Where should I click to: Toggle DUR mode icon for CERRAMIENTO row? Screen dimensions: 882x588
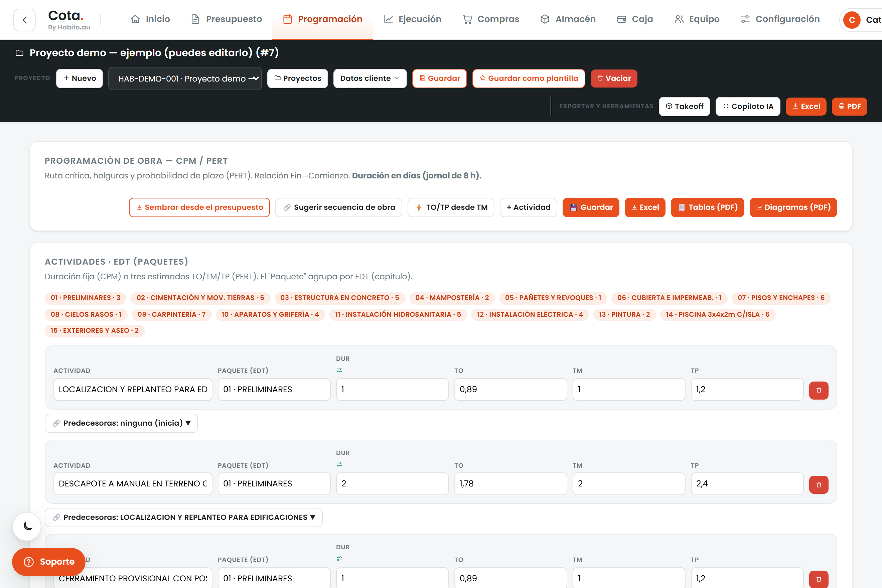339,559
